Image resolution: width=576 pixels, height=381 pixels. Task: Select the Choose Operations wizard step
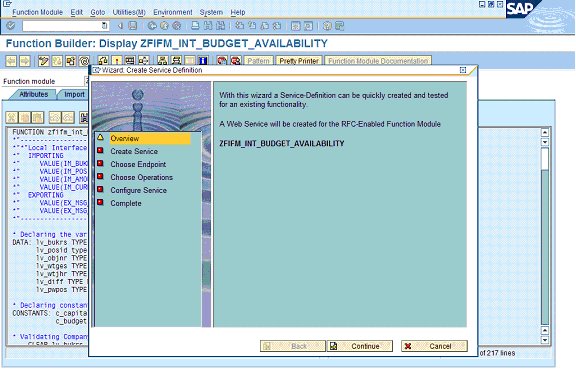(141, 177)
